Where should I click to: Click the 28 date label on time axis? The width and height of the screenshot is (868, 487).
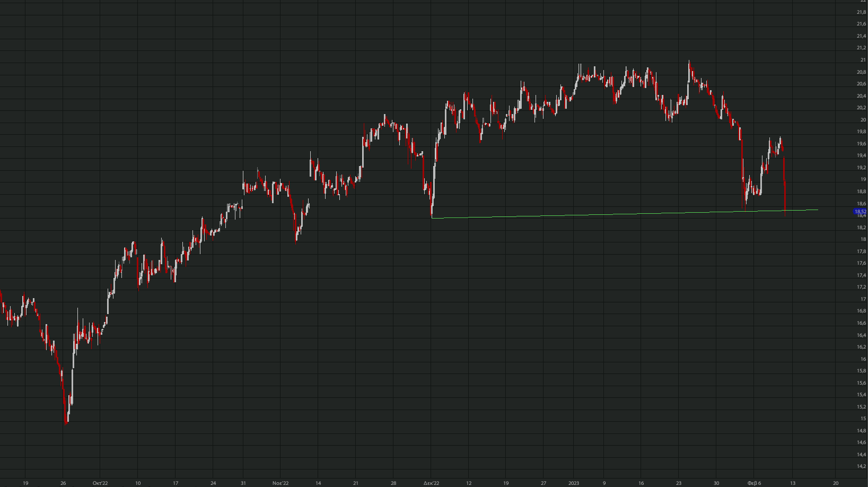(393, 483)
